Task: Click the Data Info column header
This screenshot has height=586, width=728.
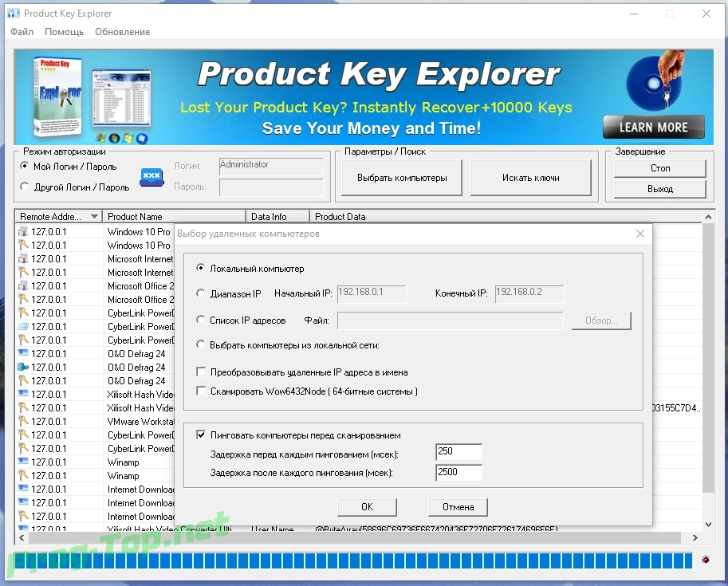Action: [277, 217]
